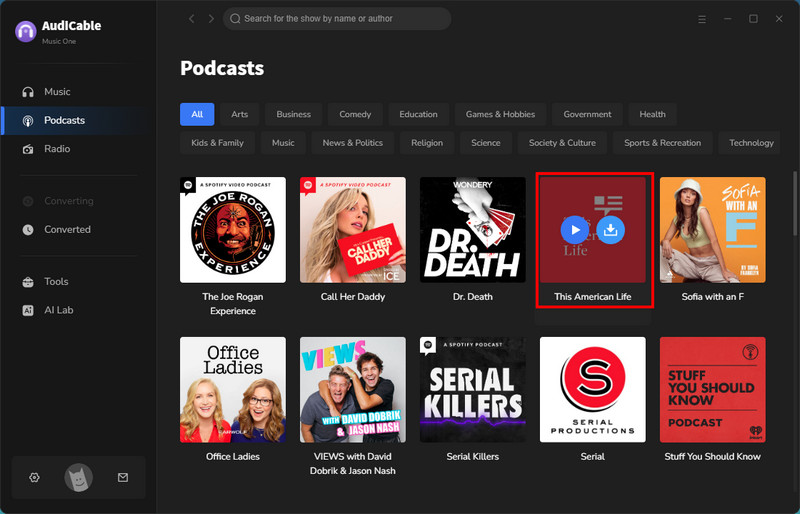Filter podcasts by Games & Hobbies
Viewport: 800px width, 514px height.
click(501, 114)
